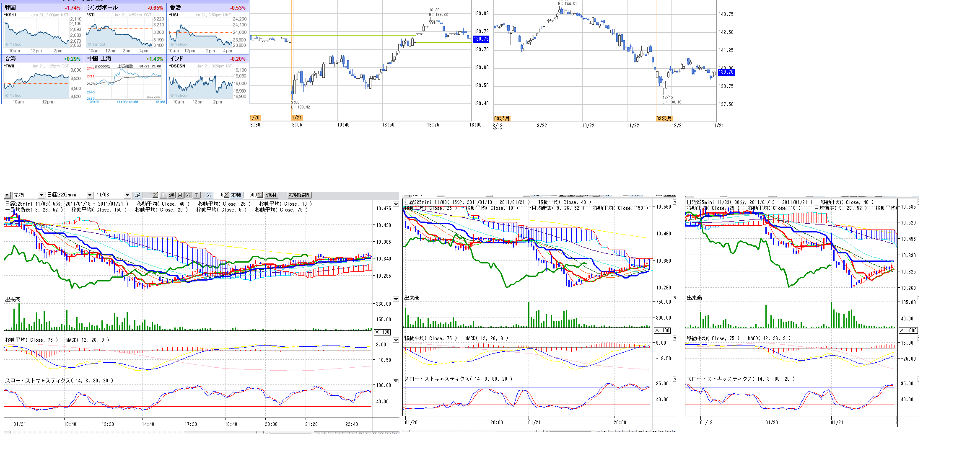Open the 日経225mini symbol dropdown

coord(90,195)
